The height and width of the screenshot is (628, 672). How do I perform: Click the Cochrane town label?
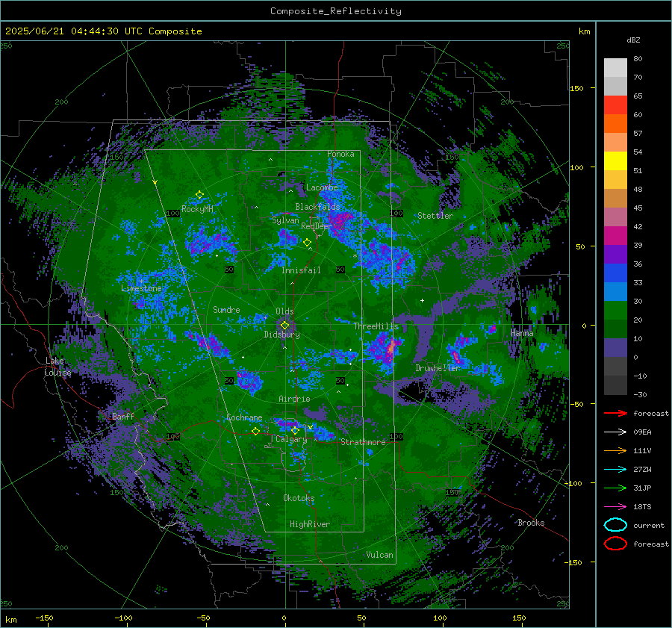(x=244, y=417)
